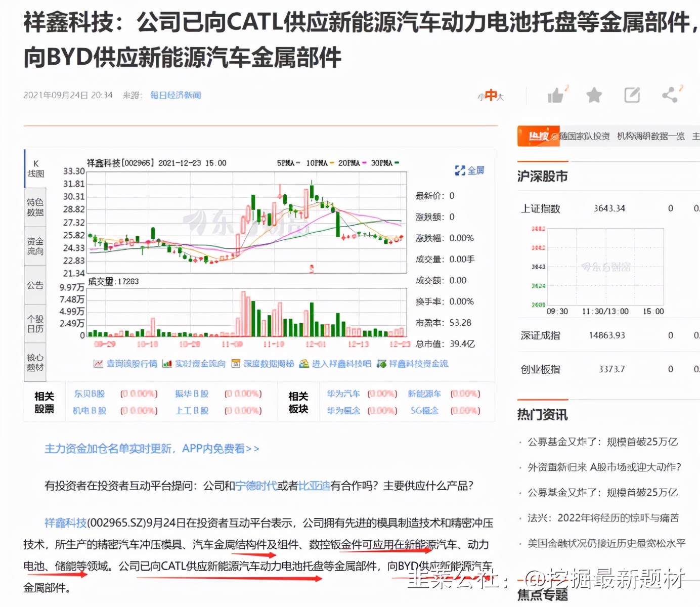Image resolution: width=700 pixels, height=607 pixels.
Task: Open related sector 华为汽车
Action: [343, 394]
